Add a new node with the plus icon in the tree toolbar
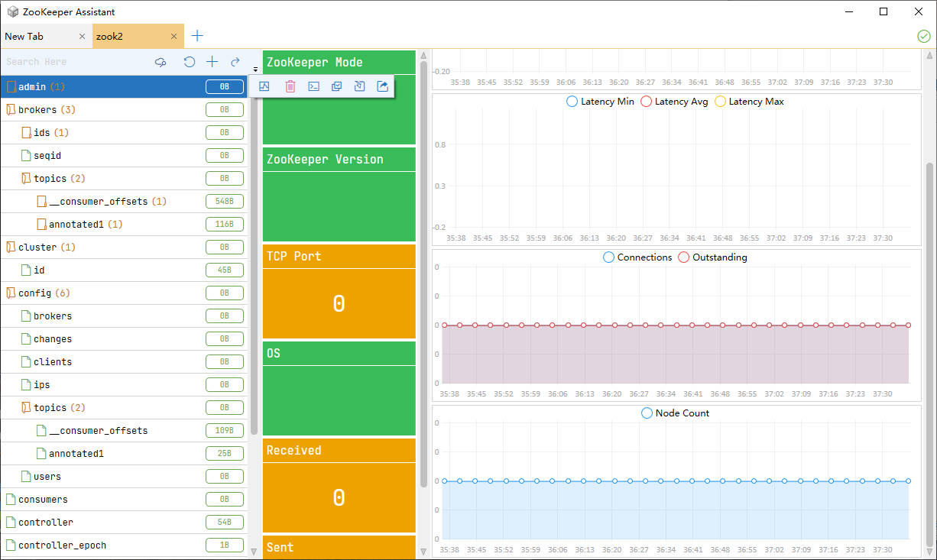The height and width of the screenshot is (560, 937). (x=212, y=62)
